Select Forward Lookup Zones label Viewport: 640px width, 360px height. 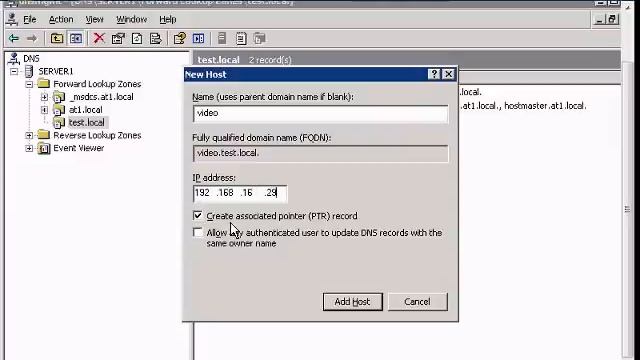click(x=97, y=84)
